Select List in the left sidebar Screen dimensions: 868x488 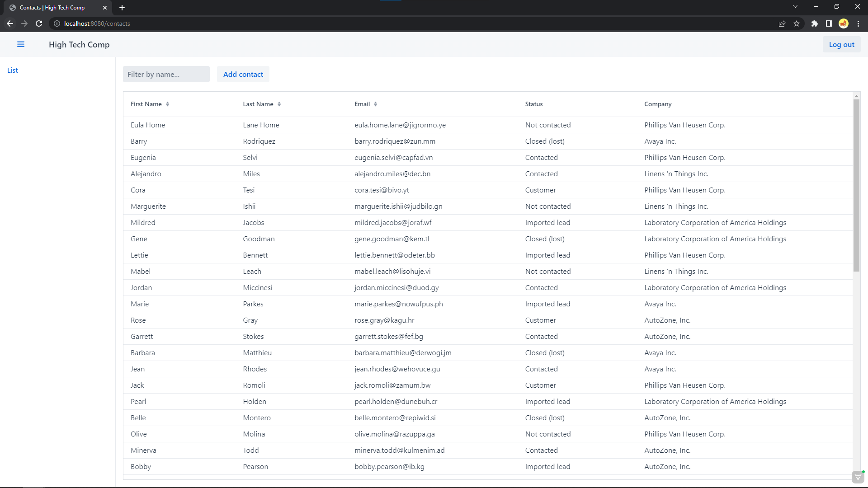tap(13, 70)
